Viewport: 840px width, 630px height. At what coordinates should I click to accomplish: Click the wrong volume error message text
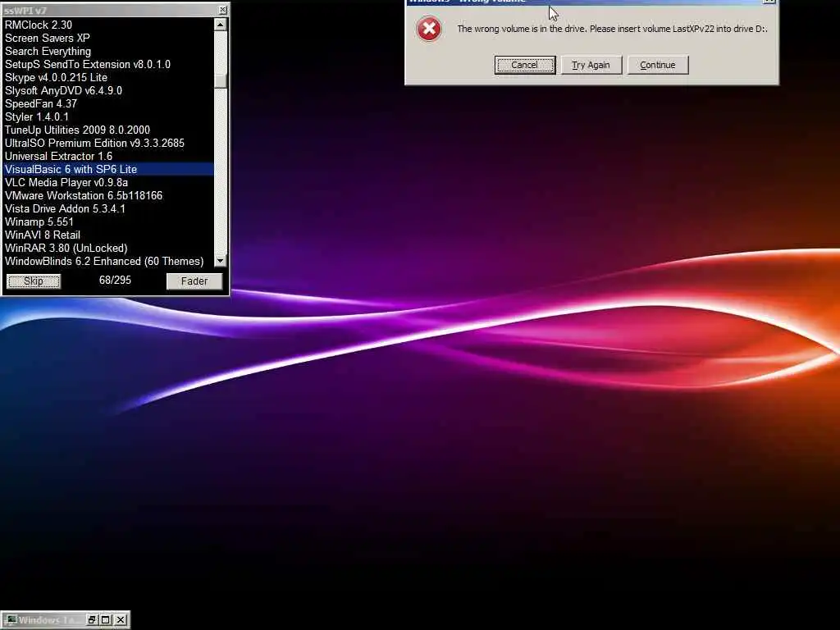point(612,29)
